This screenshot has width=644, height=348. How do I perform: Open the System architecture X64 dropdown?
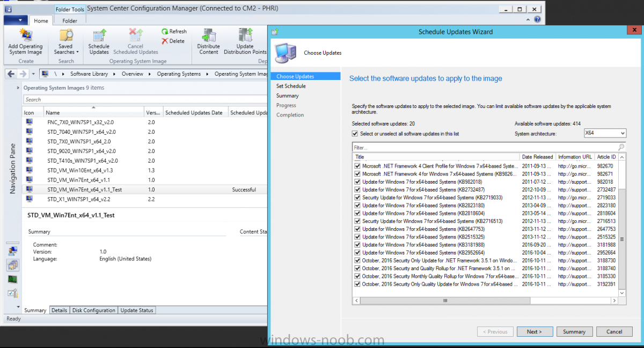[x=605, y=133]
